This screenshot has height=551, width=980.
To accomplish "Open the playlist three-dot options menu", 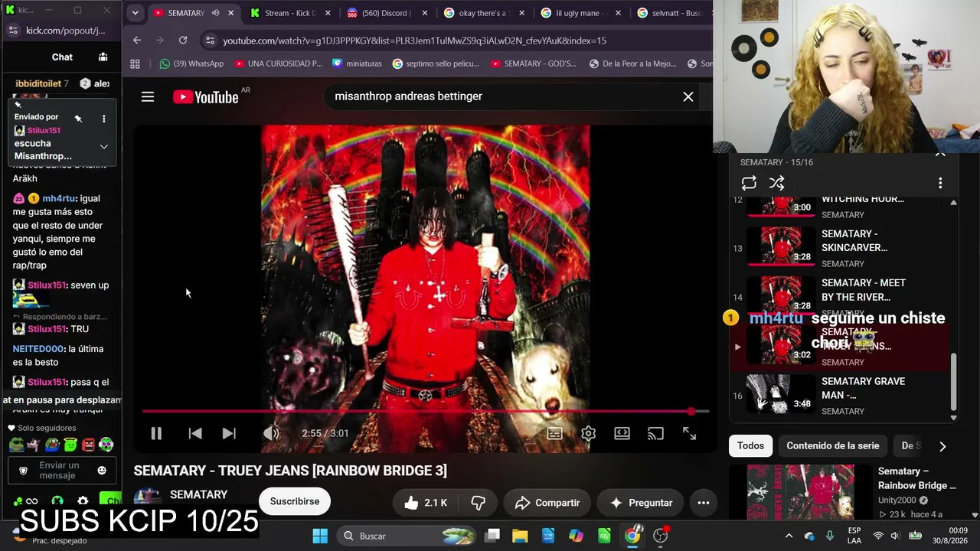I will tap(940, 183).
